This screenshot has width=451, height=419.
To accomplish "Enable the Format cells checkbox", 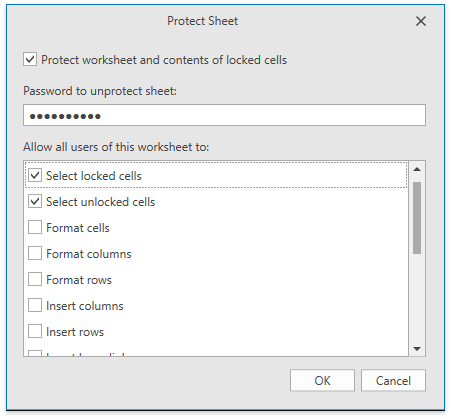I will pyautogui.click(x=35, y=227).
